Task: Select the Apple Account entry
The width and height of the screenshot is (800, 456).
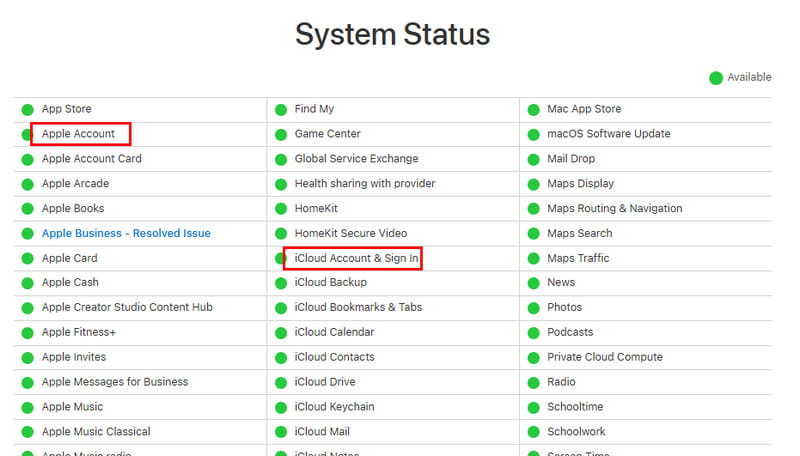Action: [x=78, y=134]
